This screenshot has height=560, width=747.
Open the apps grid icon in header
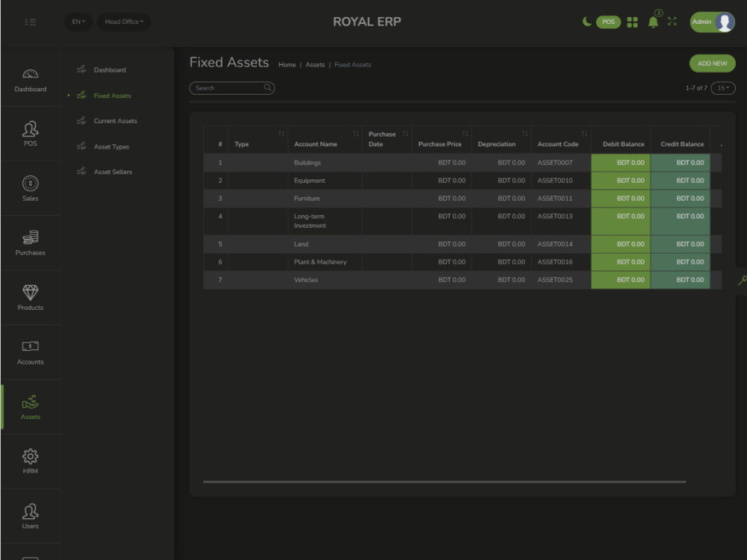click(632, 22)
